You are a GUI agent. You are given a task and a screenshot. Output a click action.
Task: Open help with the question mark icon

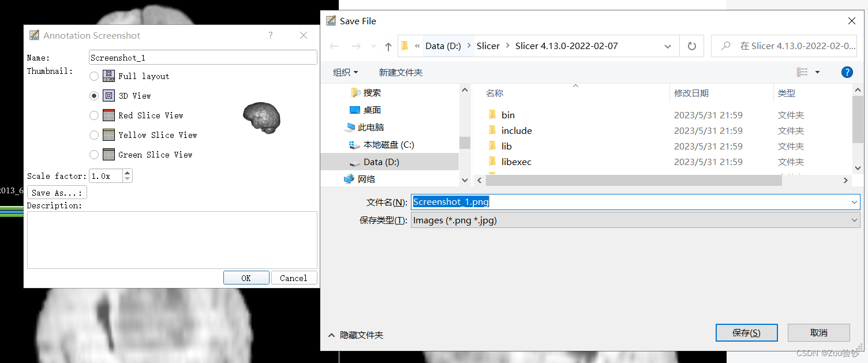(x=847, y=72)
